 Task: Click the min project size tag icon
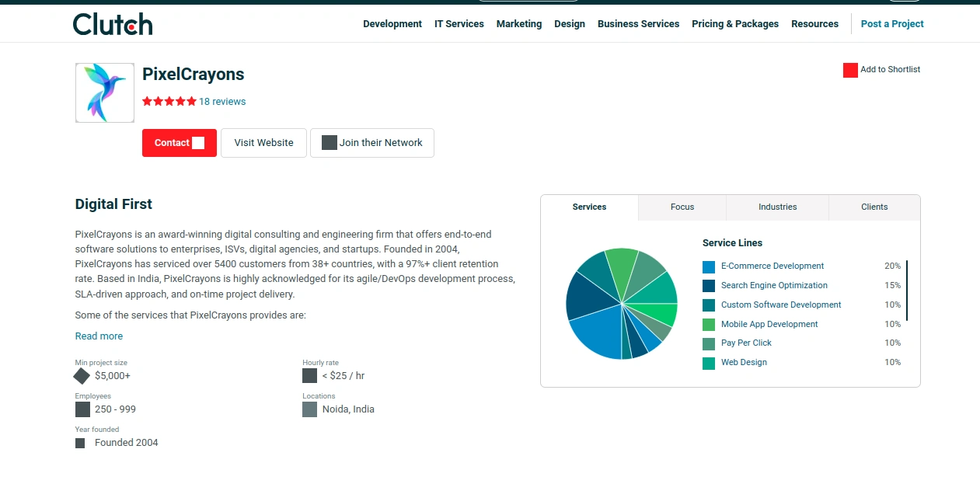click(x=82, y=376)
